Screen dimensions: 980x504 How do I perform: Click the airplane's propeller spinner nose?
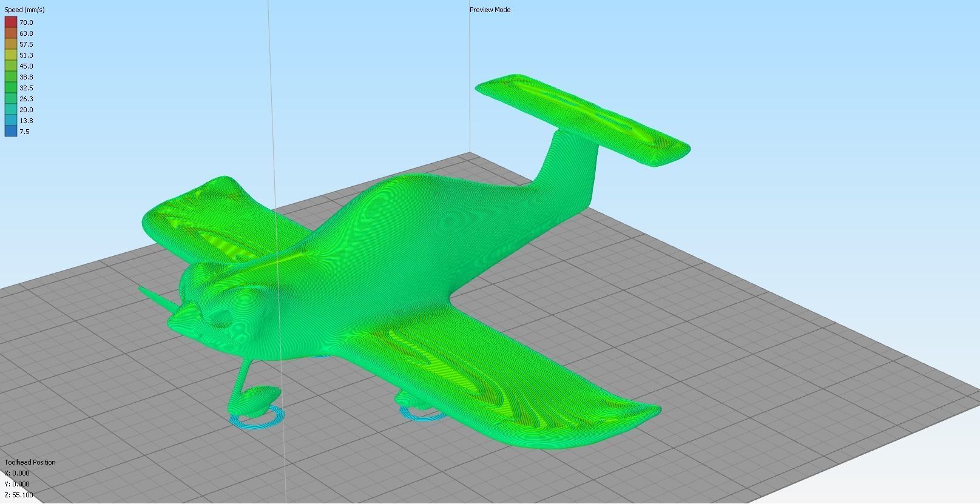[184, 317]
